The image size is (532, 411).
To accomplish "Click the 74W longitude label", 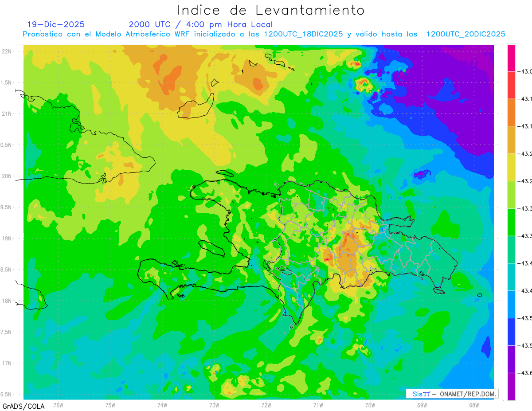I will coord(162,405).
